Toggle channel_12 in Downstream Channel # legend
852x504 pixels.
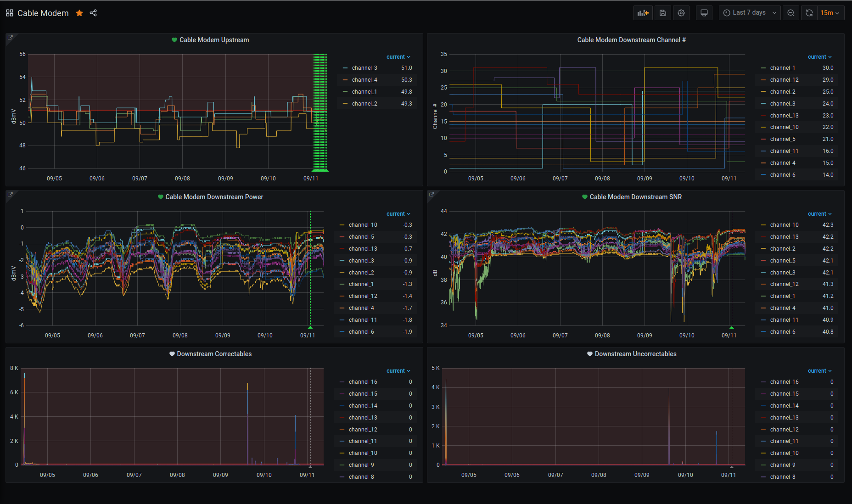pyautogui.click(x=784, y=80)
